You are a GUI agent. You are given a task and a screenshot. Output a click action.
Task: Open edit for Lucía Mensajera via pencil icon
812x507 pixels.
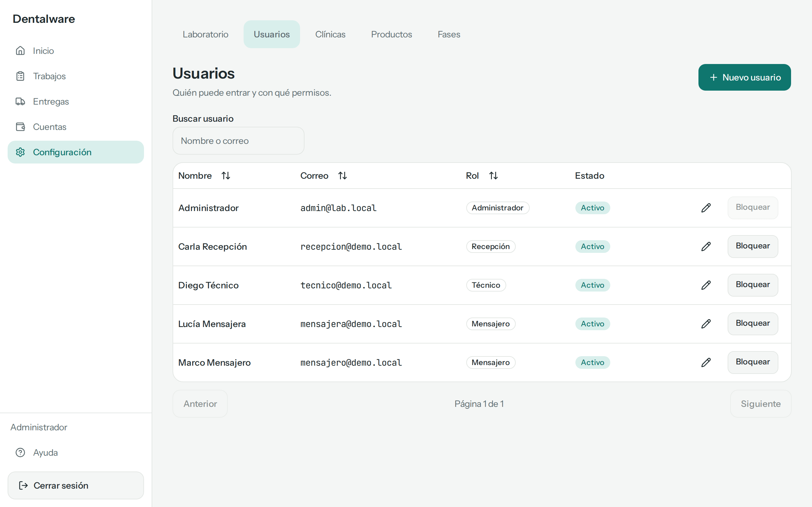tap(706, 324)
